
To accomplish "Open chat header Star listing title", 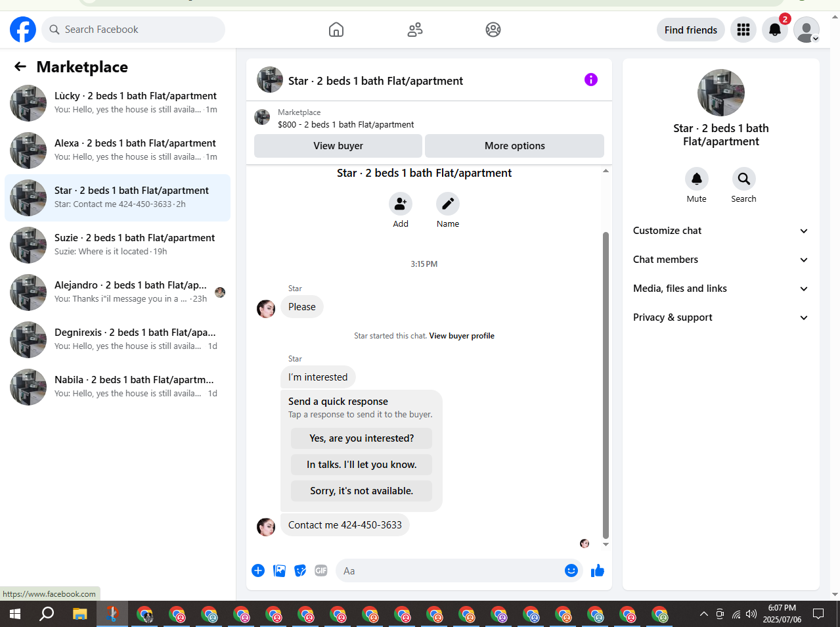I will (x=376, y=81).
